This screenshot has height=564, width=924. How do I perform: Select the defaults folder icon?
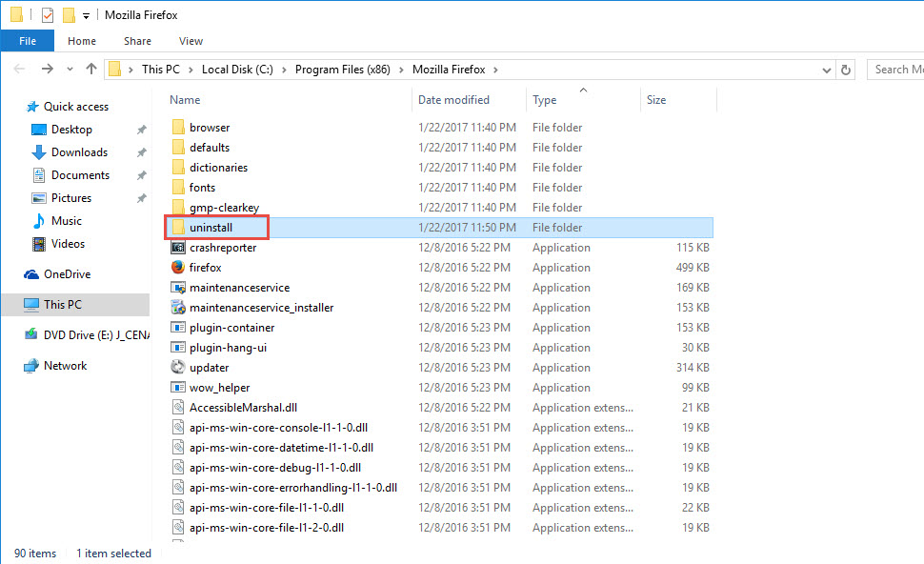(178, 148)
